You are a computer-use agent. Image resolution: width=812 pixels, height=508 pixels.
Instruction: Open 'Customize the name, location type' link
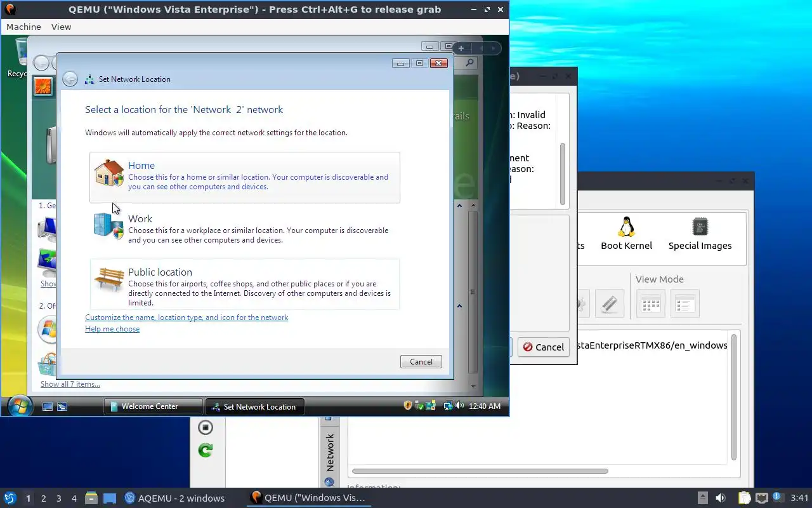point(187,317)
